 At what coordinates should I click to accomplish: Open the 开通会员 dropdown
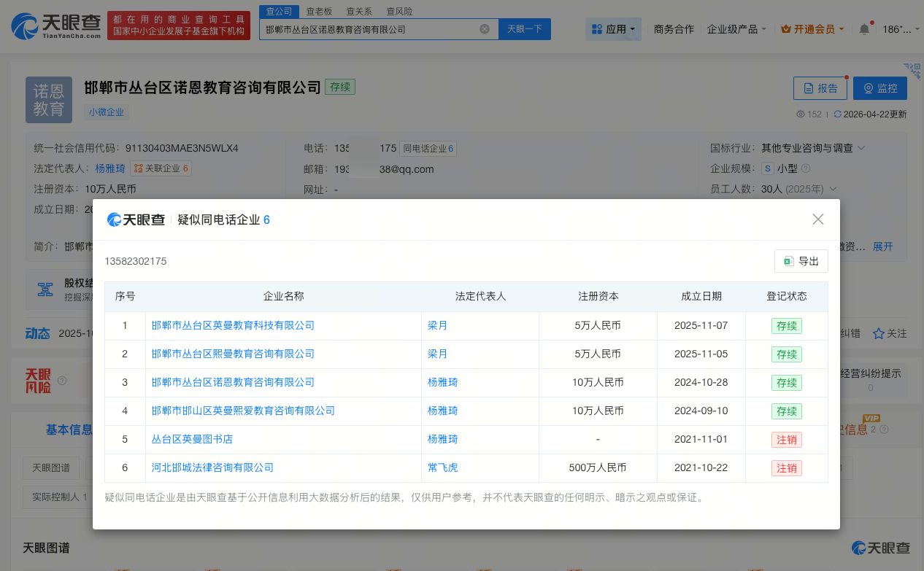click(x=812, y=29)
